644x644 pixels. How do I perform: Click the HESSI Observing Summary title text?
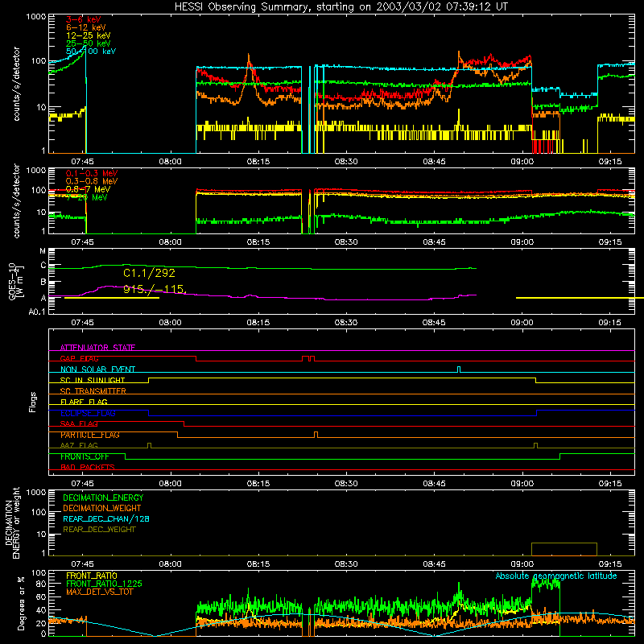tap(341, 7)
